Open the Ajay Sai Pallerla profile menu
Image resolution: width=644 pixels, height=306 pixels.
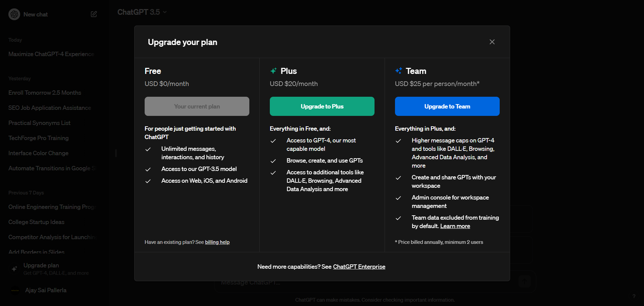click(46, 290)
